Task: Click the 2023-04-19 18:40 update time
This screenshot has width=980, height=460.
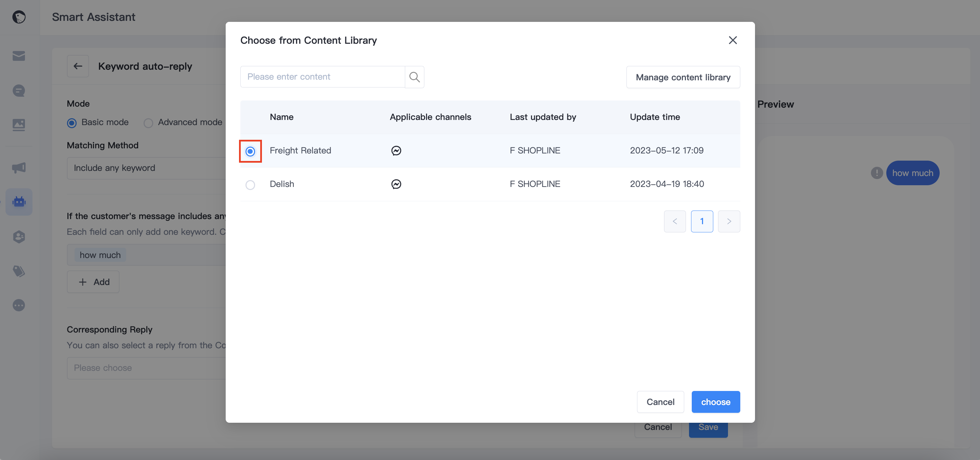Action: tap(666, 184)
